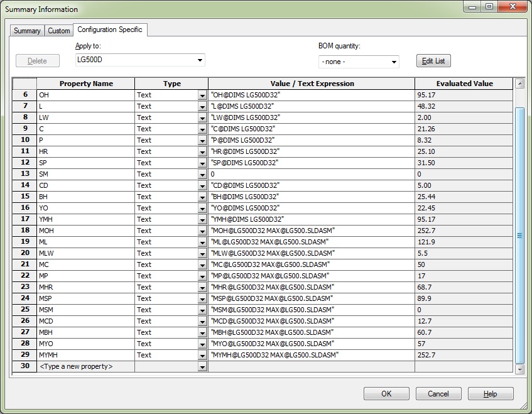Click property name cell YMH
This screenshot has height=414, width=532.
86,219
